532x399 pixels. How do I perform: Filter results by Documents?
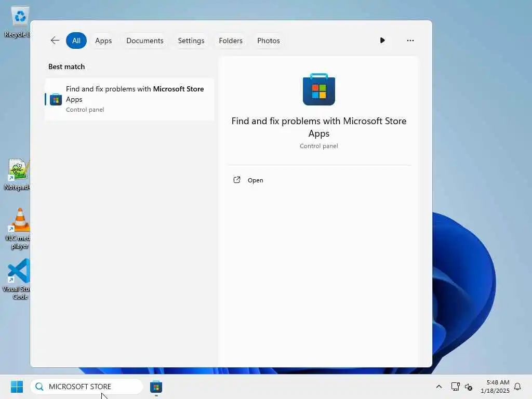tap(145, 41)
